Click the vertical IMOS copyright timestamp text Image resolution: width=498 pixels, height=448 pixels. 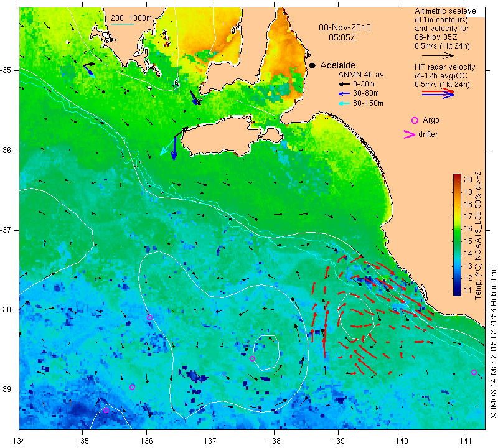pos(493,342)
